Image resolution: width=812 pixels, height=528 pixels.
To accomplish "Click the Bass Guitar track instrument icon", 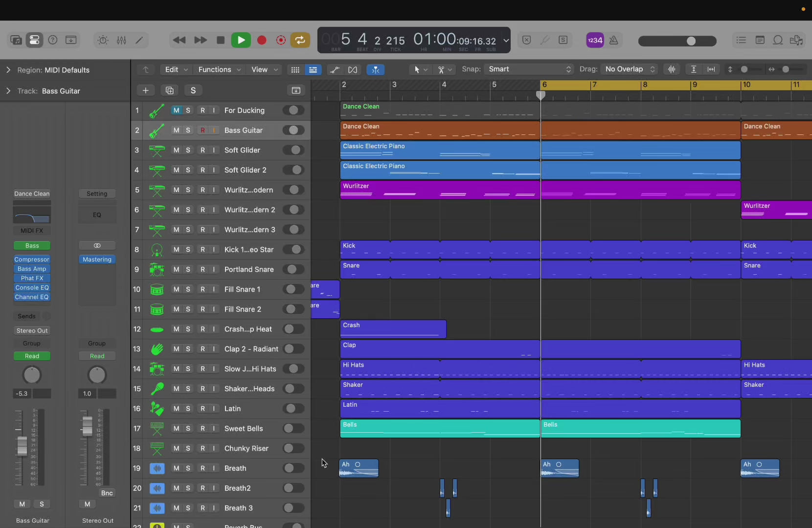I will click(157, 131).
